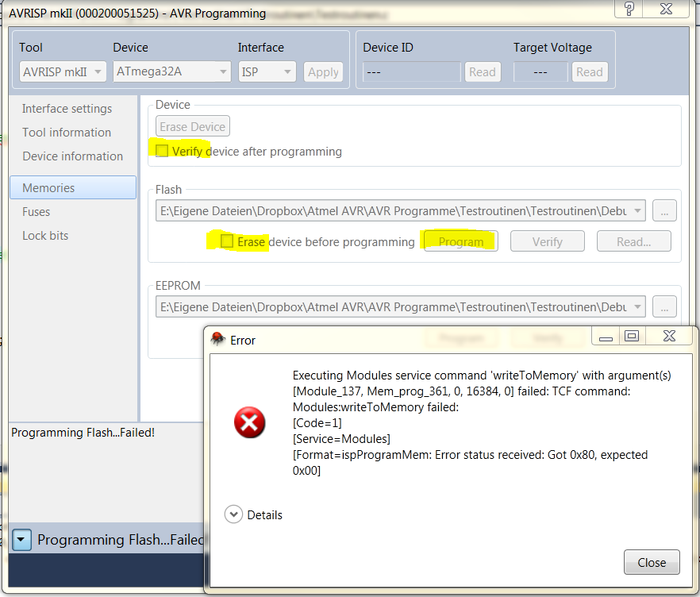Click the Erase Device button
The image size is (700, 597).
tap(193, 126)
